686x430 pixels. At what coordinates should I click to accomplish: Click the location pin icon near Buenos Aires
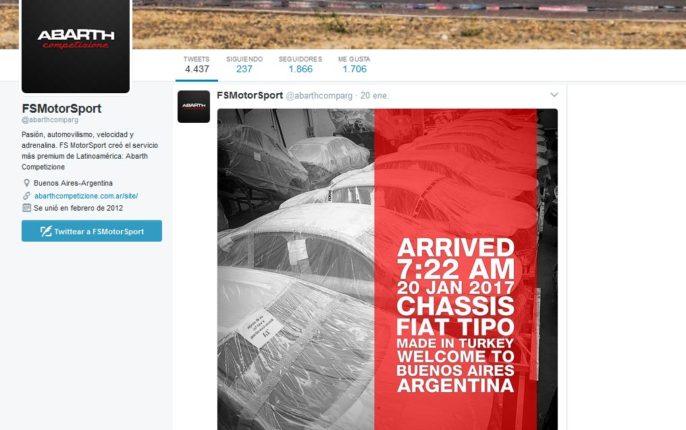(x=27, y=183)
